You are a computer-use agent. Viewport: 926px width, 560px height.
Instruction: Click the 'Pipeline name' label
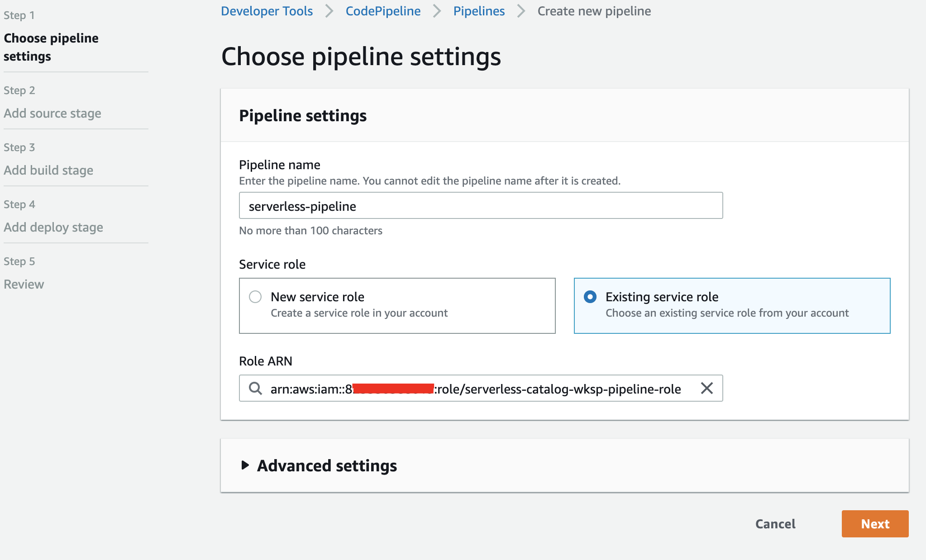(280, 165)
